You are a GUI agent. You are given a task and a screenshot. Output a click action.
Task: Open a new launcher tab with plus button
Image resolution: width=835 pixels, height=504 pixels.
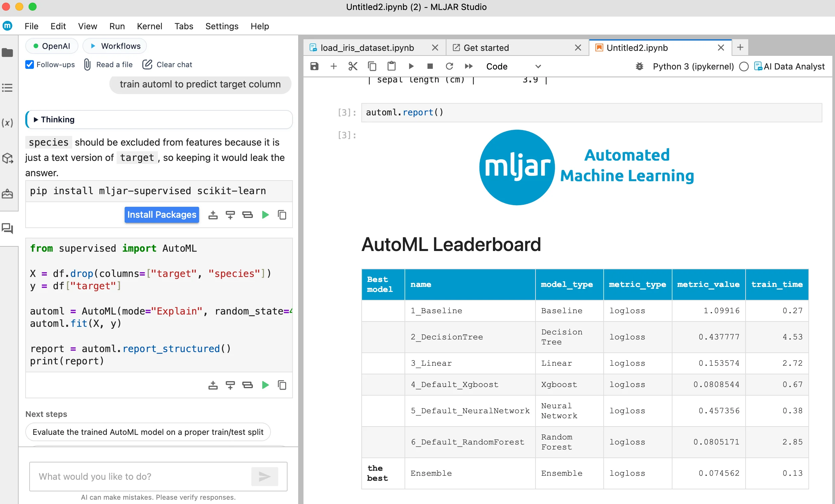pyautogui.click(x=740, y=48)
